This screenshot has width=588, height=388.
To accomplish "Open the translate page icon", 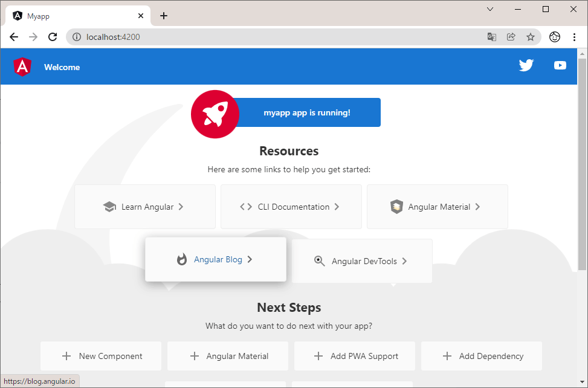I will coord(492,37).
